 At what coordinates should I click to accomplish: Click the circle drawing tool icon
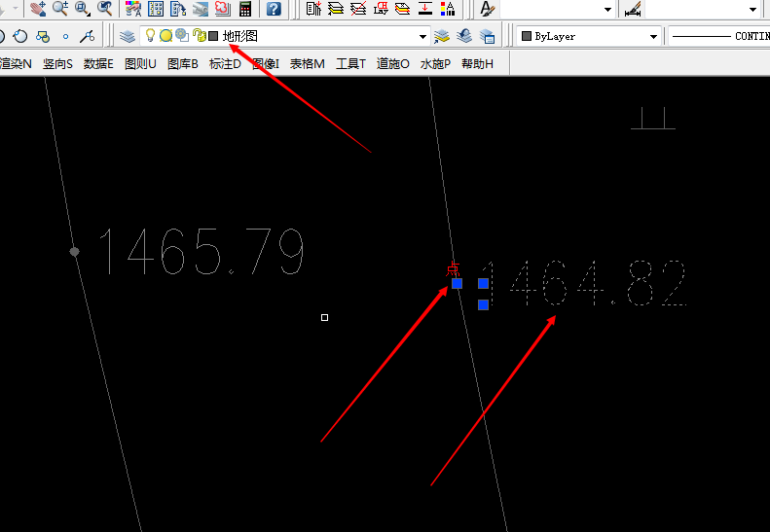tap(20, 36)
